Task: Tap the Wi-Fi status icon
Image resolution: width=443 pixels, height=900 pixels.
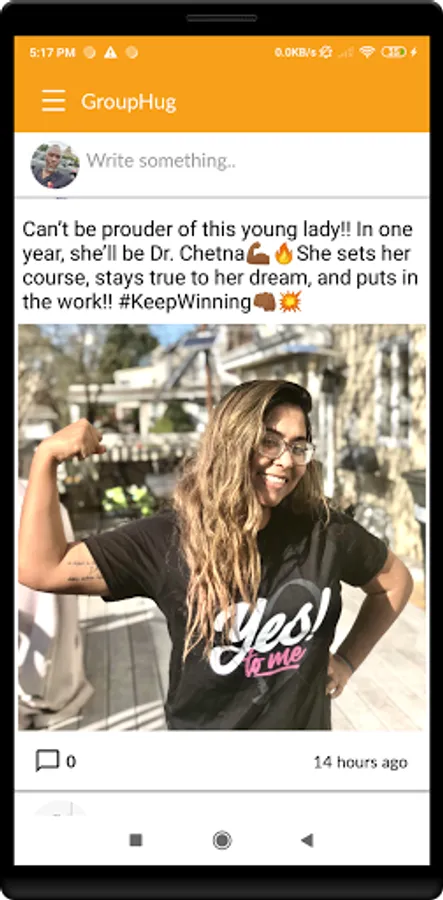Action: coord(367,52)
